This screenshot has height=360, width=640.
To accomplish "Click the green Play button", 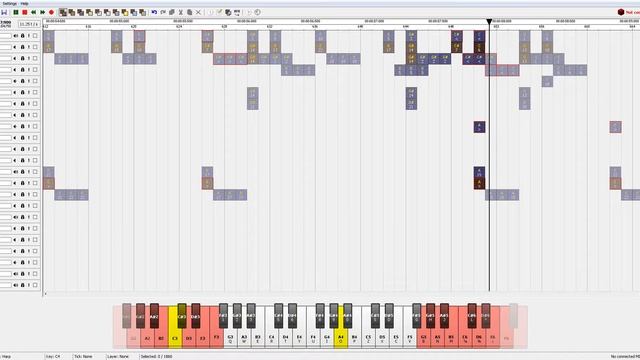I will (x=16, y=12).
